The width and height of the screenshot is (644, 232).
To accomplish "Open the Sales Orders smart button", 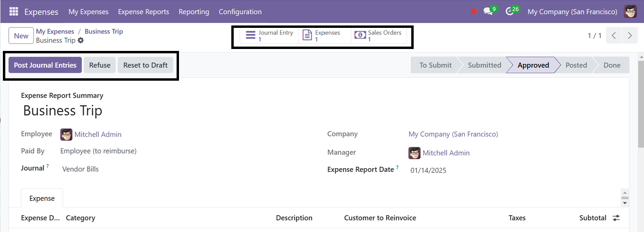I will [379, 36].
